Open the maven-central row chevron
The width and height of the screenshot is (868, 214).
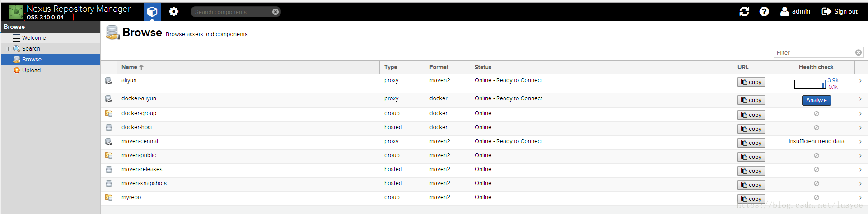coord(860,142)
